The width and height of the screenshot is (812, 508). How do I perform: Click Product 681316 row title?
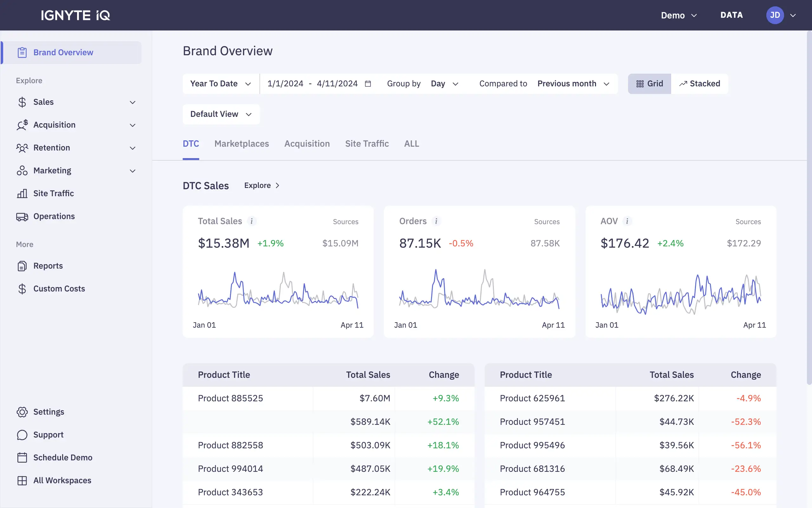click(x=533, y=469)
